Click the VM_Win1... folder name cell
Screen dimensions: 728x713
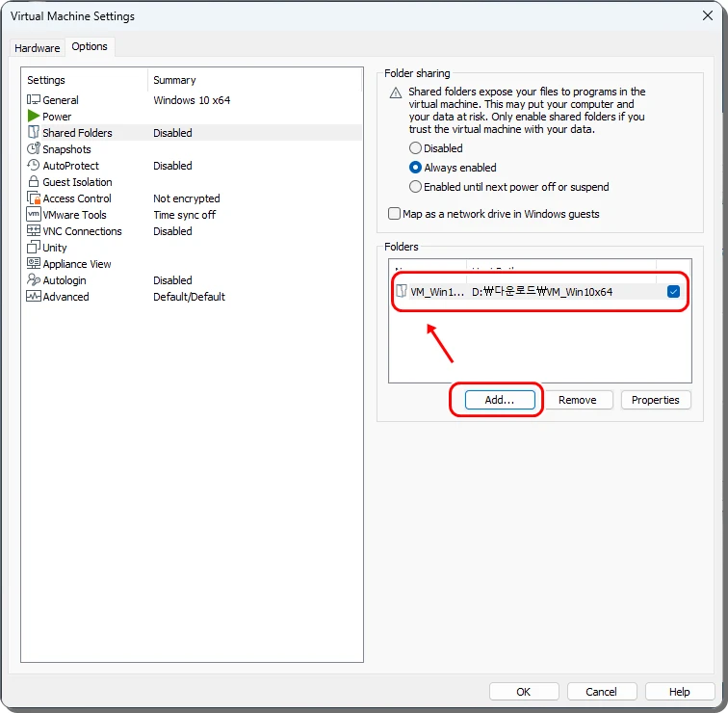[437, 292]
